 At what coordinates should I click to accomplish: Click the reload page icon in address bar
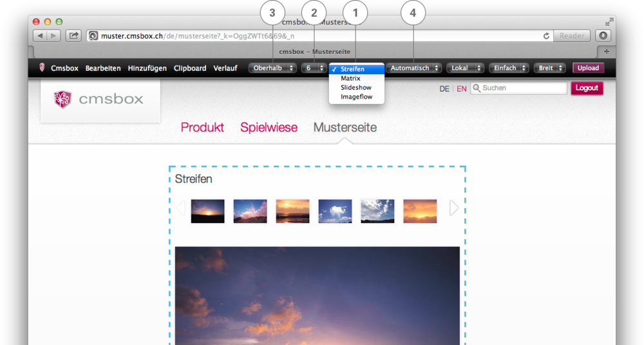coord(546,36)
